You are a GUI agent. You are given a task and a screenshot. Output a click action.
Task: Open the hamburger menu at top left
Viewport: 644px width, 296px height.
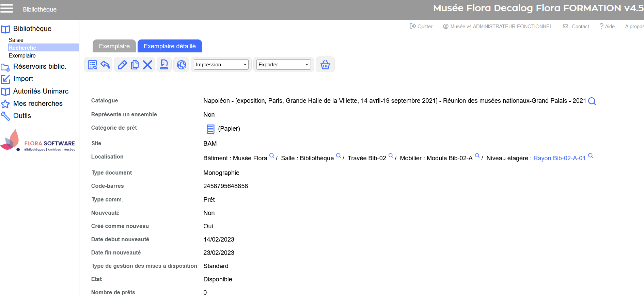pyautogui.click(x=7, y=9)
